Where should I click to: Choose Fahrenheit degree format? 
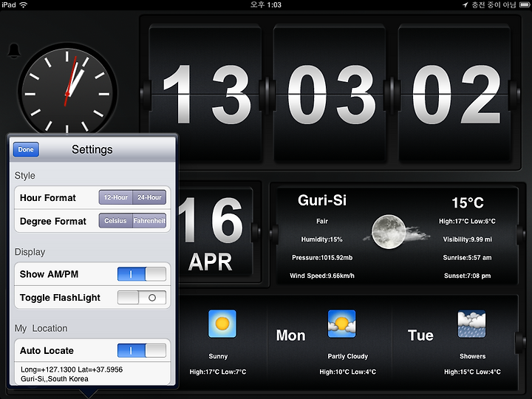[149, 220]
